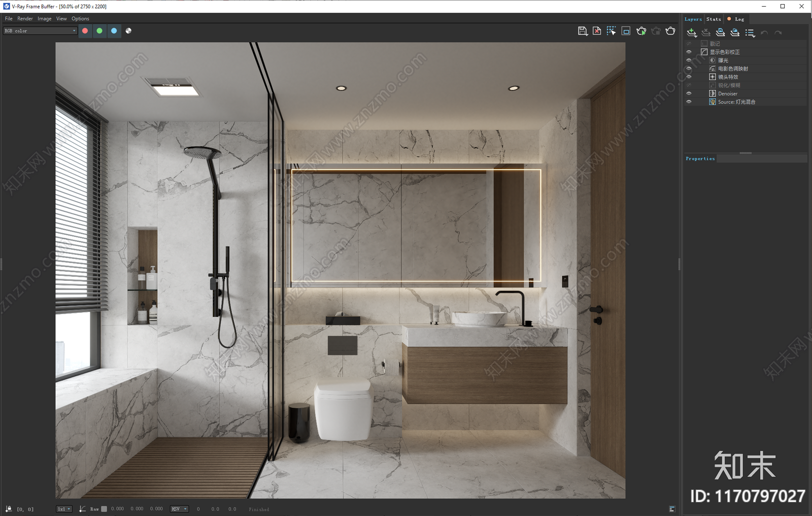Switch to the Stats tab
This screenshot has height=516, width=812.
point(714,19)
